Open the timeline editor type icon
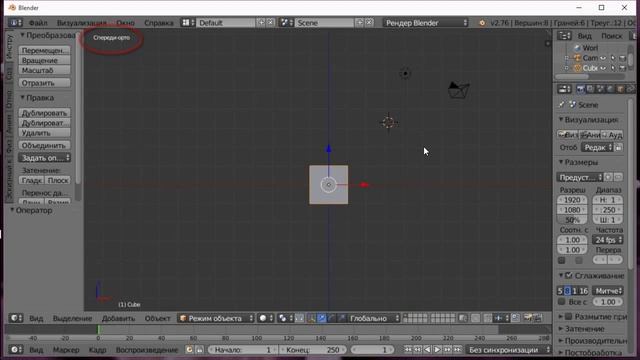 point(16,350)
